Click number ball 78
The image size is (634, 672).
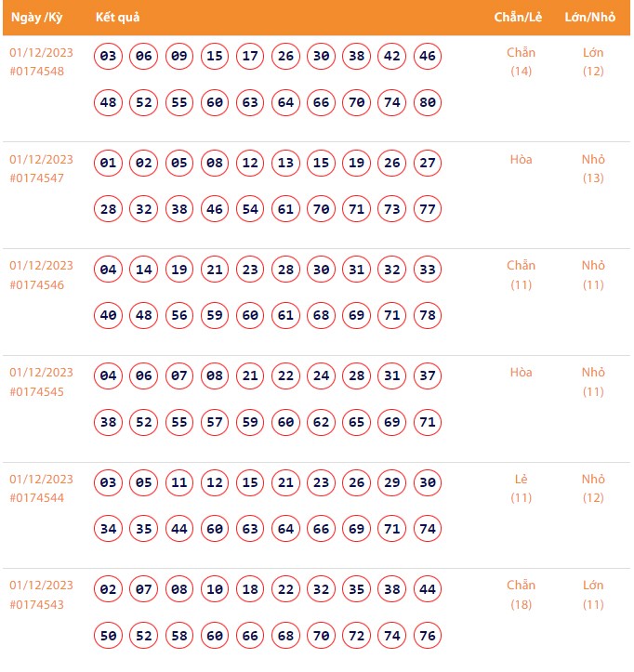(428, 316)
